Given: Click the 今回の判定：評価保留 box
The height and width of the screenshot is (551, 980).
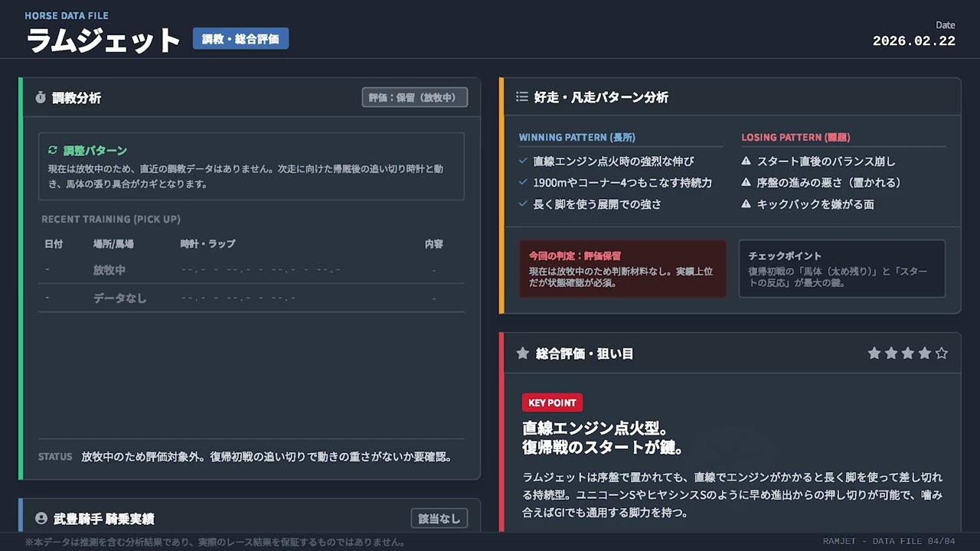Looking at the screenshot, I should pyautogui.click(x=622, y=269).
